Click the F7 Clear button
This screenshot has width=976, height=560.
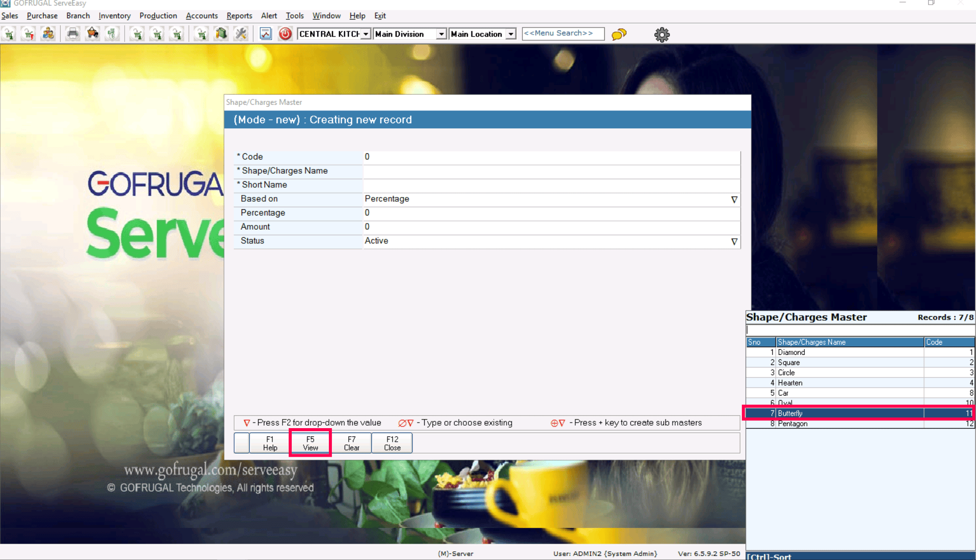(351, 443)
